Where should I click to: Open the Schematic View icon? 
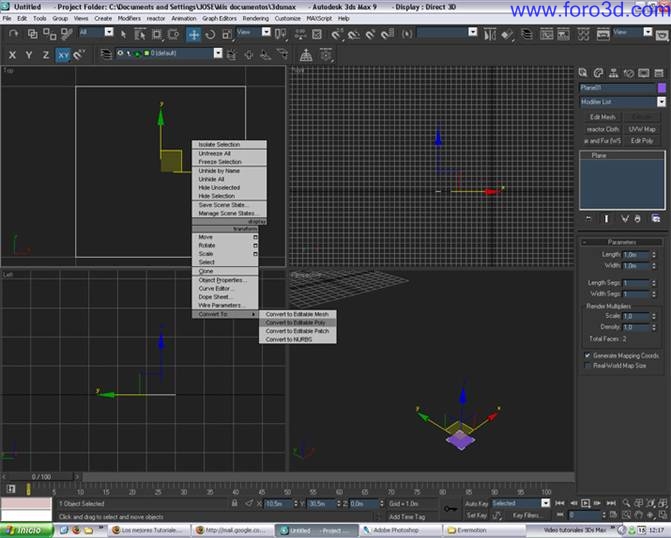(564, 34)
